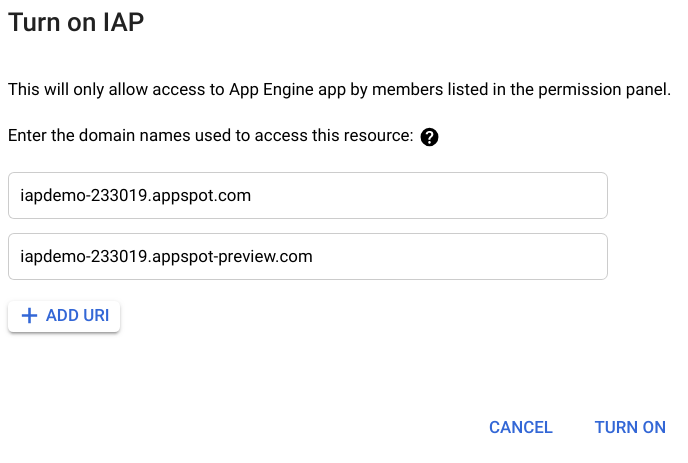Click the "ADD URI" text label
This screenshot has width=688, height=463.
tap(78, 316)
